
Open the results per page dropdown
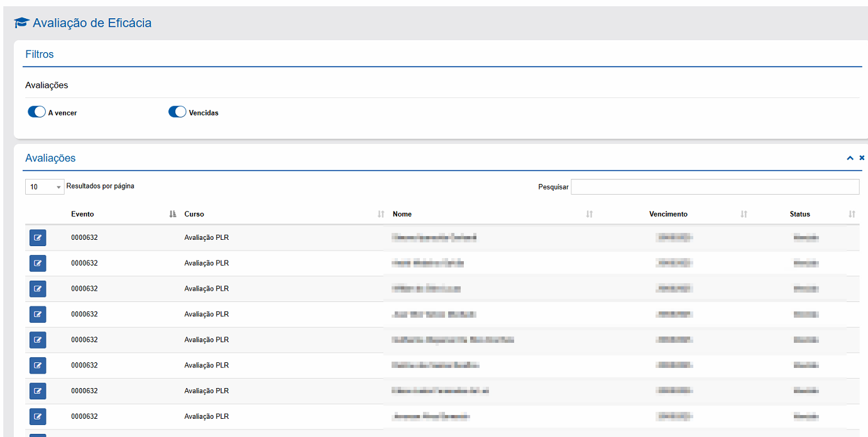[45, 187]
